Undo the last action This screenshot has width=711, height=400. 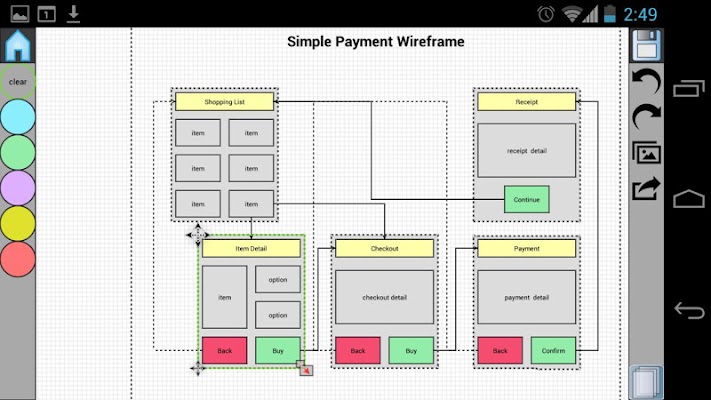(646, 82)
